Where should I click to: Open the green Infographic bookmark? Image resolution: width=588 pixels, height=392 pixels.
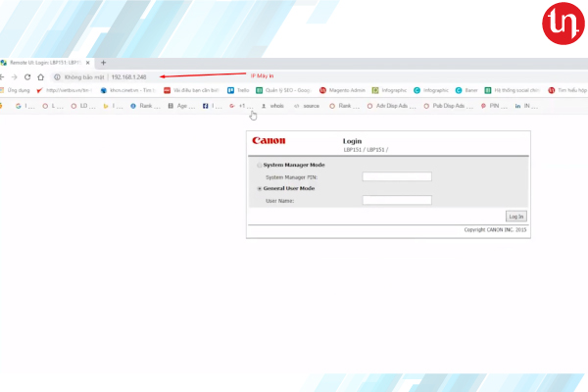coord(389,90)
